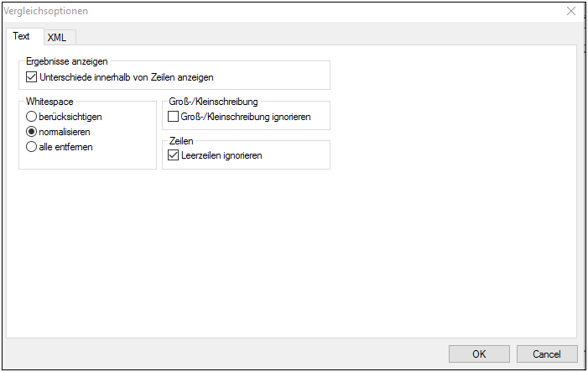
Task: Pick the 'alle entfernen' radio button
Action: (32, 147)
